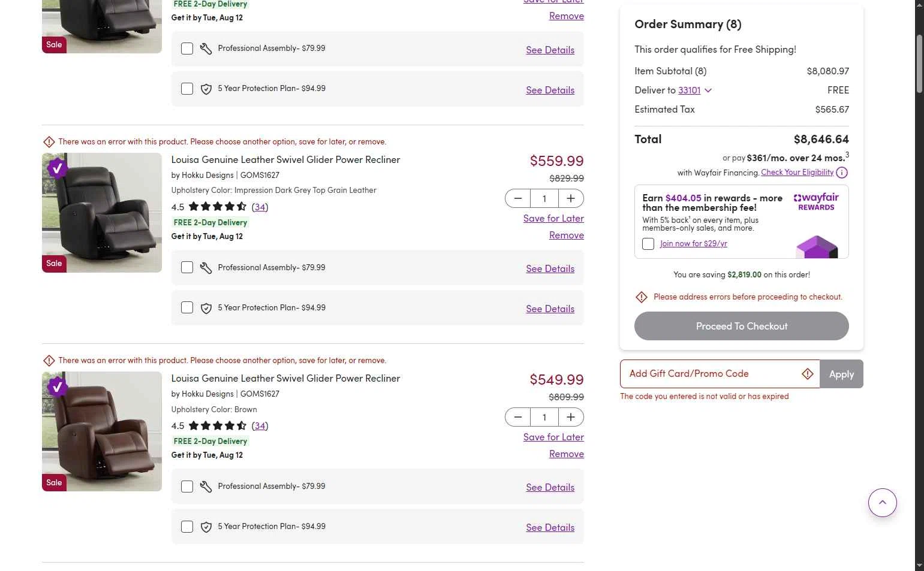Tick the Join now for $29/yr rewards checkbox
924x571 pixels.
pyautogui.click(x=648, y=244)
